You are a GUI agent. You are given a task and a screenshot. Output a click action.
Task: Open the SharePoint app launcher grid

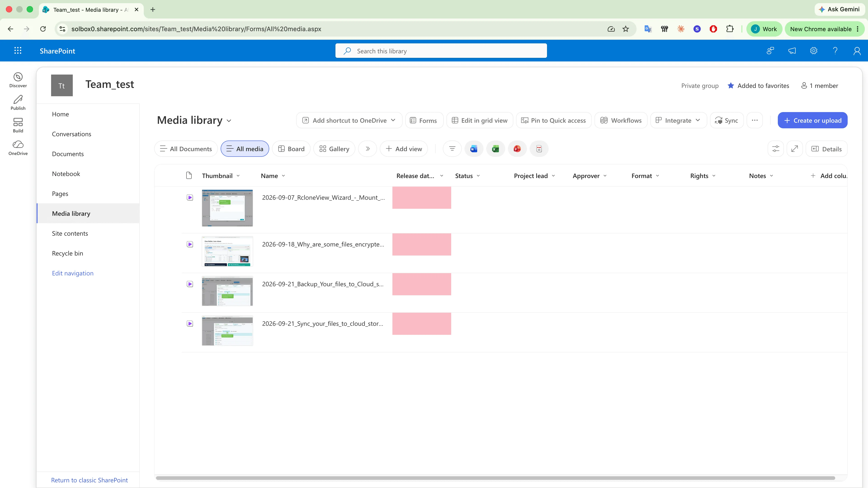click(x=18, y=51)
